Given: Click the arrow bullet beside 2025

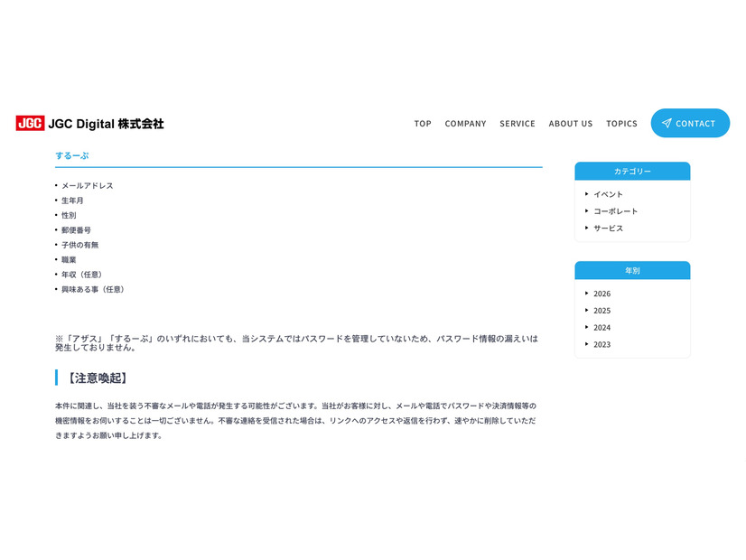Looking at the screenshot, I should (x=587, y=310).
